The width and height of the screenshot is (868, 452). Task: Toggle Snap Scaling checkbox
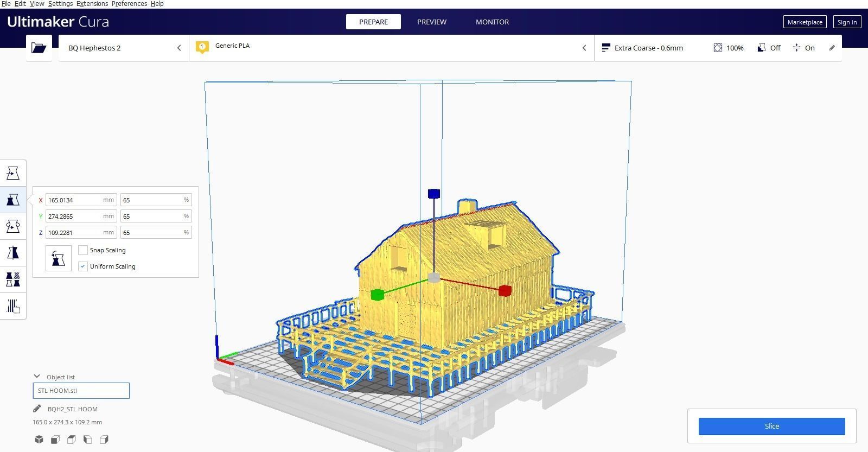83,250
